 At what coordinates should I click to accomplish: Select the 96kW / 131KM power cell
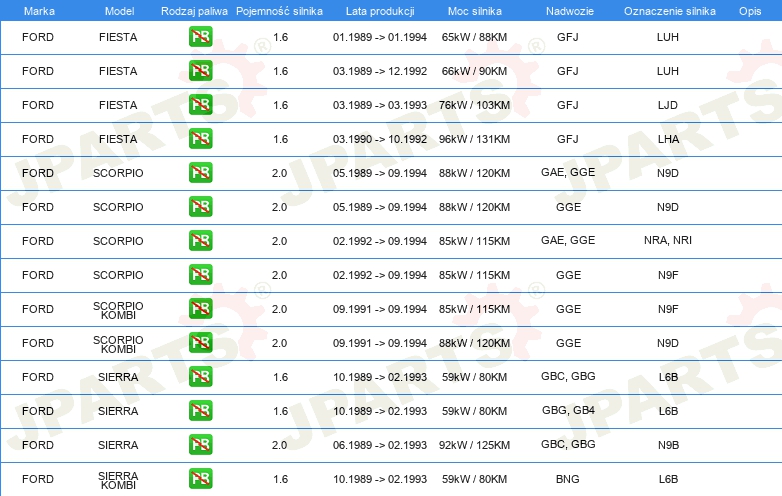pos(474,139)
